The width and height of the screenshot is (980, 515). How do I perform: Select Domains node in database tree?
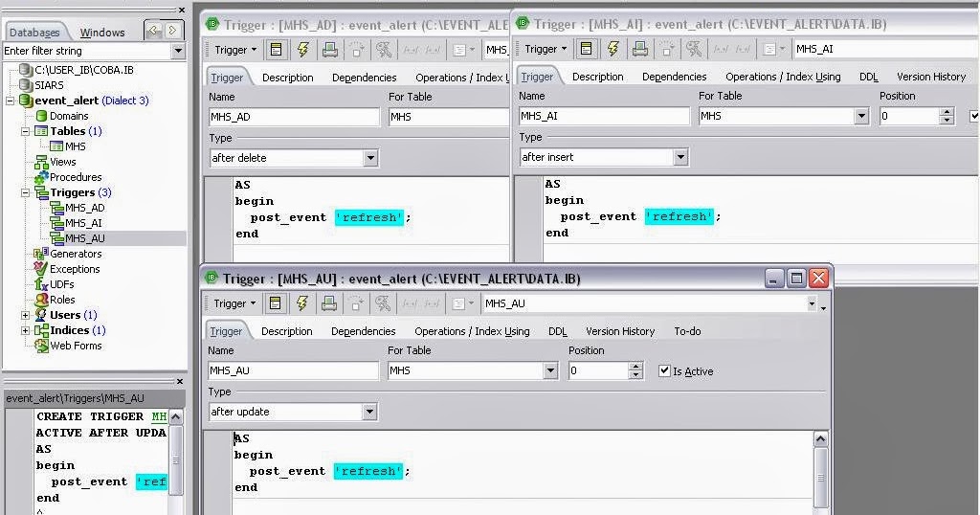pyautogui.click(x=69, y=116)
